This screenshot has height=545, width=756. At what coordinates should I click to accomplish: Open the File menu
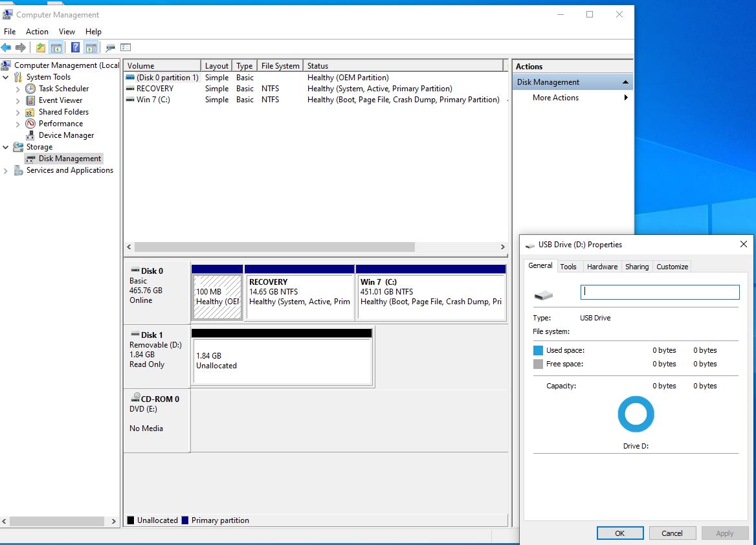coord(10,31)
